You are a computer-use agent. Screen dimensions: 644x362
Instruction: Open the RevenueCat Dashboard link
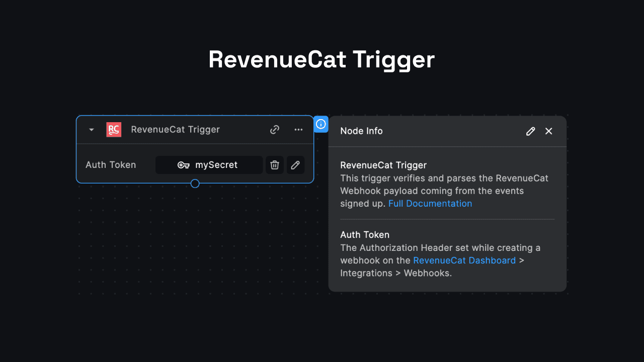tap(464, 260)
